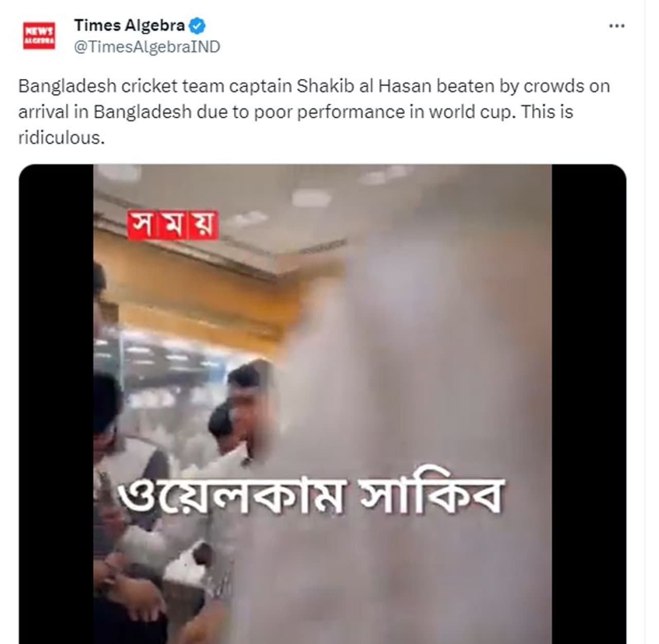This screenshot has height=644, width=659.
Task: Click the ওয়েলকাম সাকিব video caption
Action: point(309,496)
